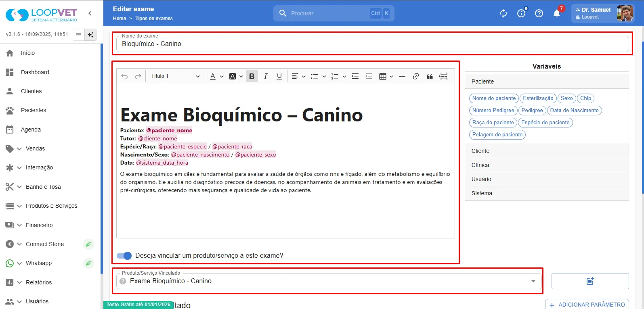Viewport: 644px width, 309px height.
Task: Insert a link in the editor
Action: pos(416,76)
